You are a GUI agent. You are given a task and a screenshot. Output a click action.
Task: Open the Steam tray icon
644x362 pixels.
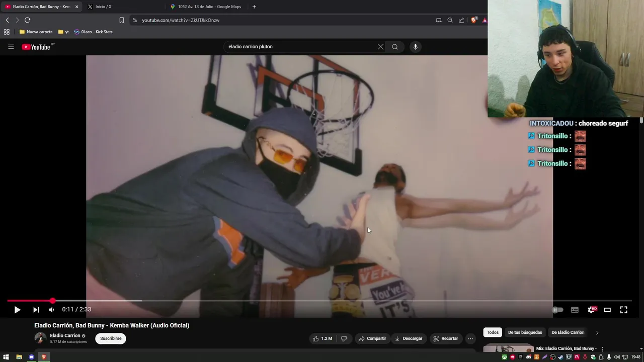coord(560,357)
